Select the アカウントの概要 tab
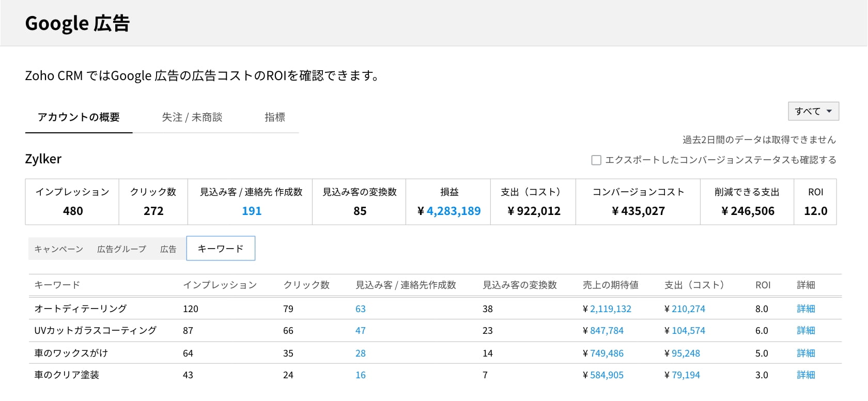This screenshot has height=401, width=868. (x=79, y=117)
